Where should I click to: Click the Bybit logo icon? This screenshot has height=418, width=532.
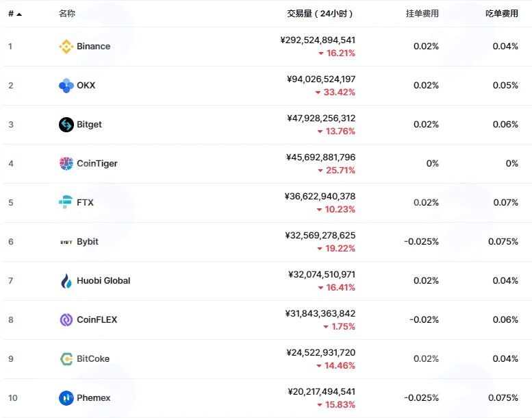click(66, 242)
